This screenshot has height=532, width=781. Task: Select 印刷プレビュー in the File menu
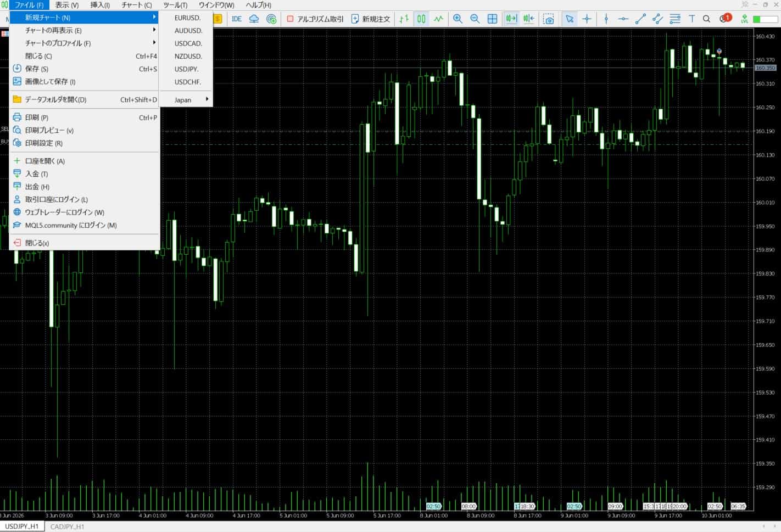point(84,130)
